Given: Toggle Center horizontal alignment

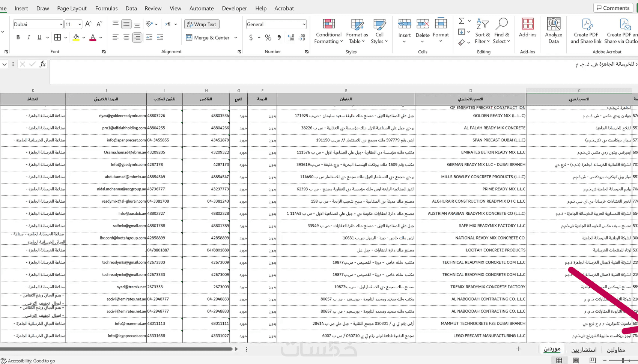Looking at the screenshot, I should [x=126, y=38].
